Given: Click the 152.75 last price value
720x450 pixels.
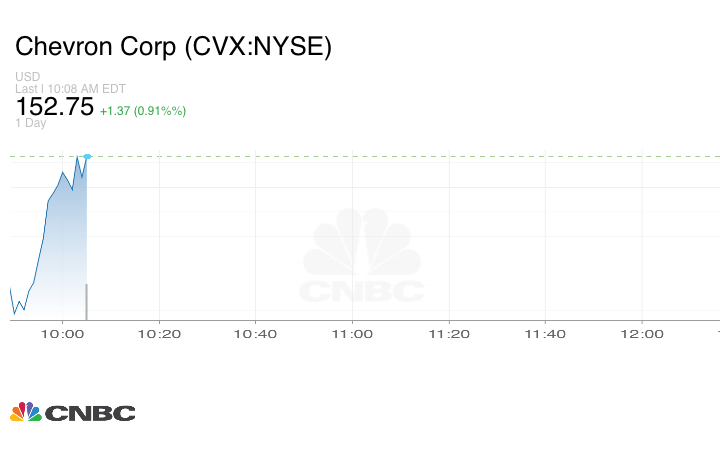Looking at the screenshot, I should tap(54, 107).
